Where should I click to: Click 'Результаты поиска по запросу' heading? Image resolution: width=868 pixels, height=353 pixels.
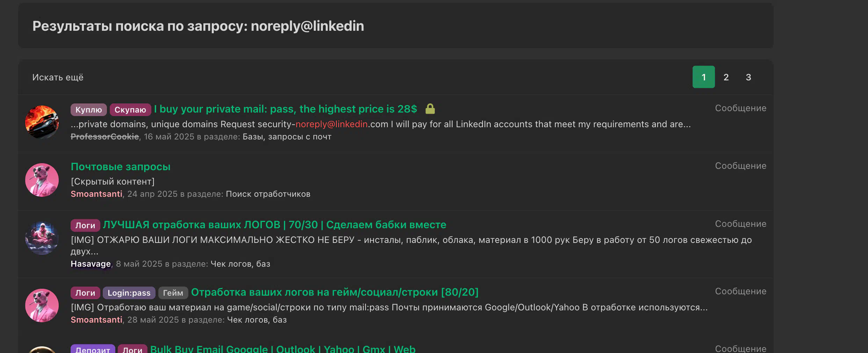[x=198, y=26]
